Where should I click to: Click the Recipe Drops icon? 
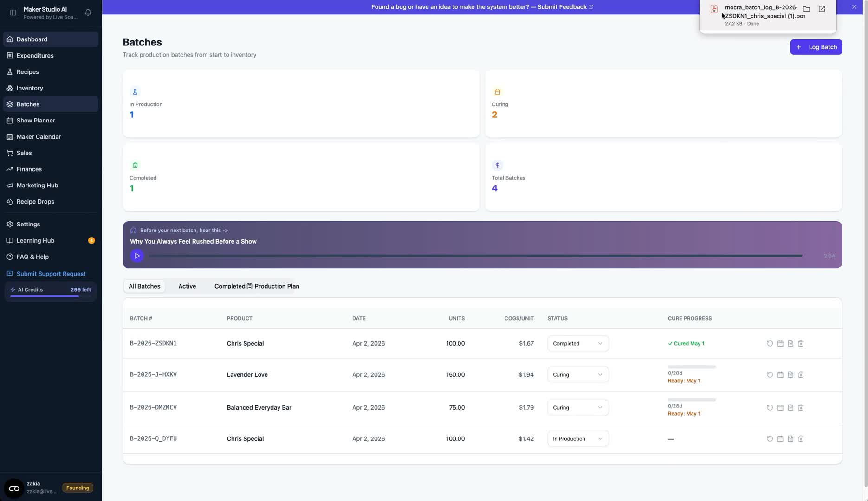(9, 201)
